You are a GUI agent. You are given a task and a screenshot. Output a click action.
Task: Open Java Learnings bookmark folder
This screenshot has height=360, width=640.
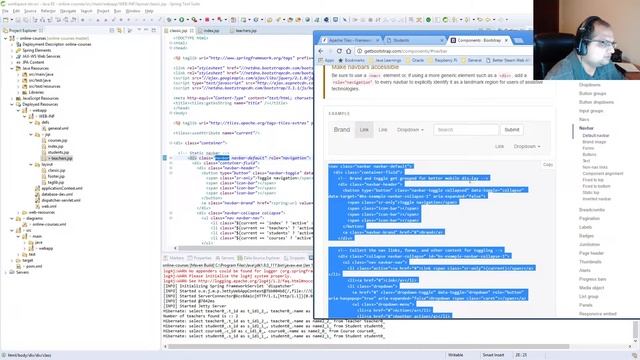point(385,60)
